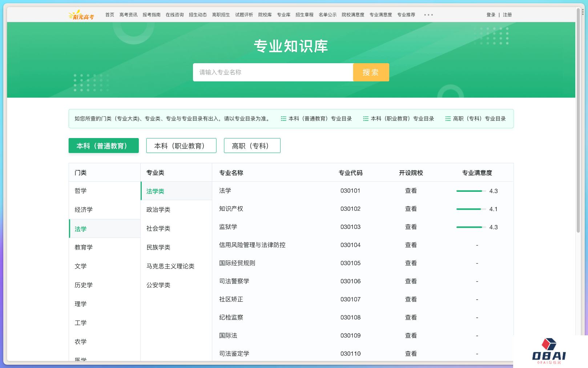Viewport: 588px width, 368px height.
Task: Open 高职(专科)专业目录 link
Action: pyautogui.click(x=476, y=119)
